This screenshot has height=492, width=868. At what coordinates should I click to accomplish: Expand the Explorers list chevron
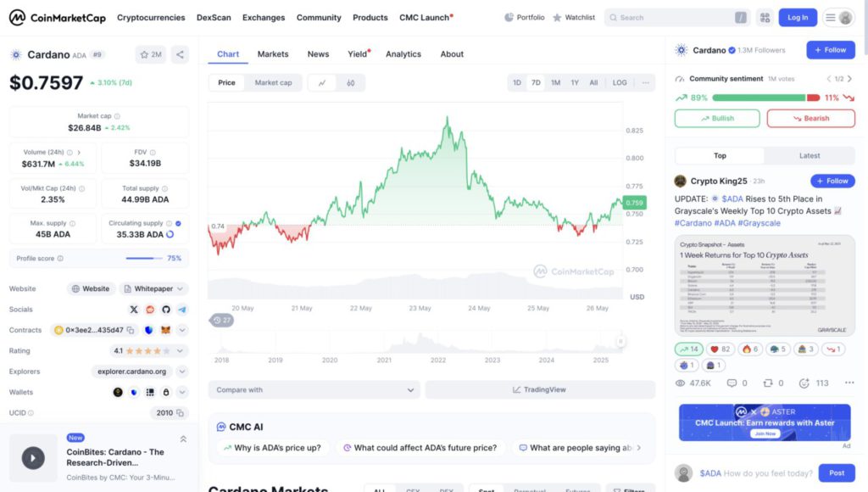[182, 372]
